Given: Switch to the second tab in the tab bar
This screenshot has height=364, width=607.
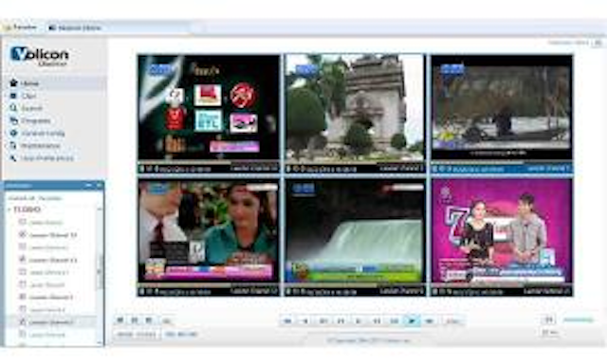Looking at the screenshot, I should [x=75, y=27].
